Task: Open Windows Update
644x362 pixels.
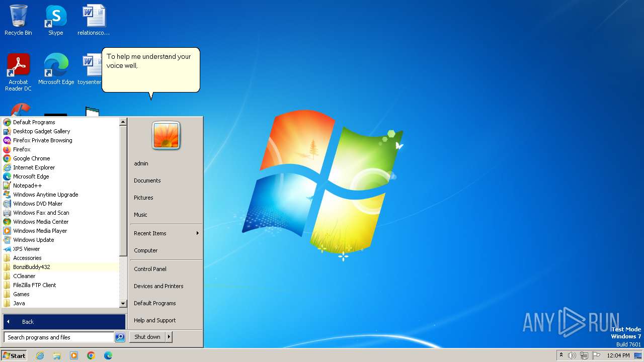Action: point(61,240)
